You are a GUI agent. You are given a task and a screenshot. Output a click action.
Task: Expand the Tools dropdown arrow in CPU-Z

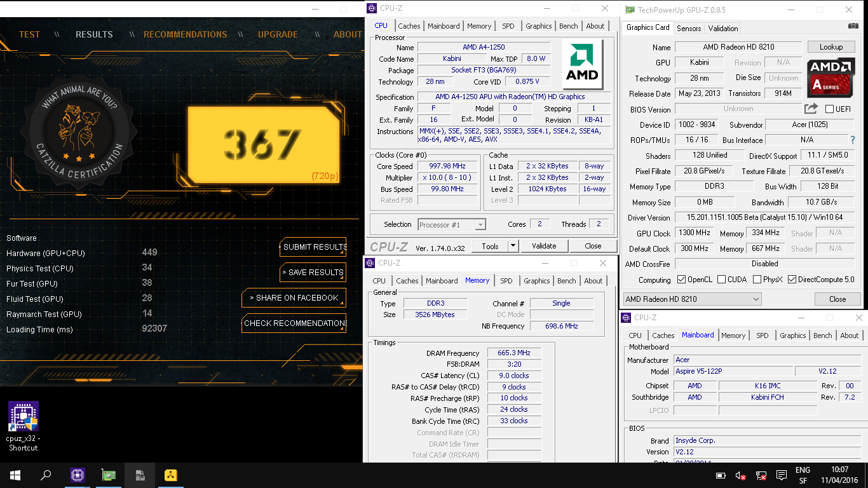[513, 246]
